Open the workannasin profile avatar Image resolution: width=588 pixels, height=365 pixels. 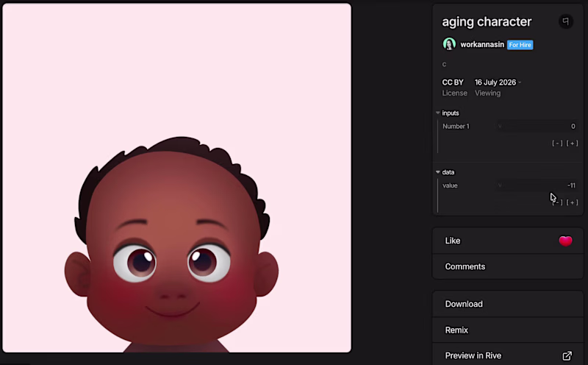(x=449, y=44)
